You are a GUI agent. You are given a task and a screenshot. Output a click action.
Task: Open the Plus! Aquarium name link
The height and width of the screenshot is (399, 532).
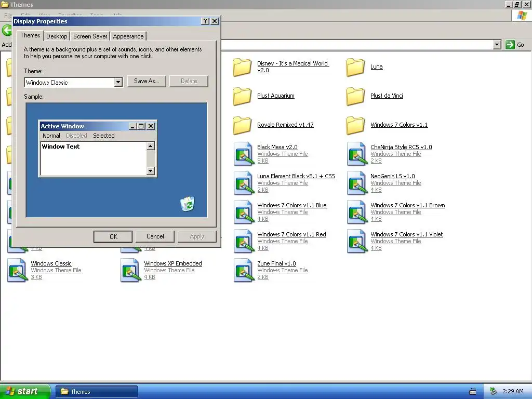(x=276, y=96)
